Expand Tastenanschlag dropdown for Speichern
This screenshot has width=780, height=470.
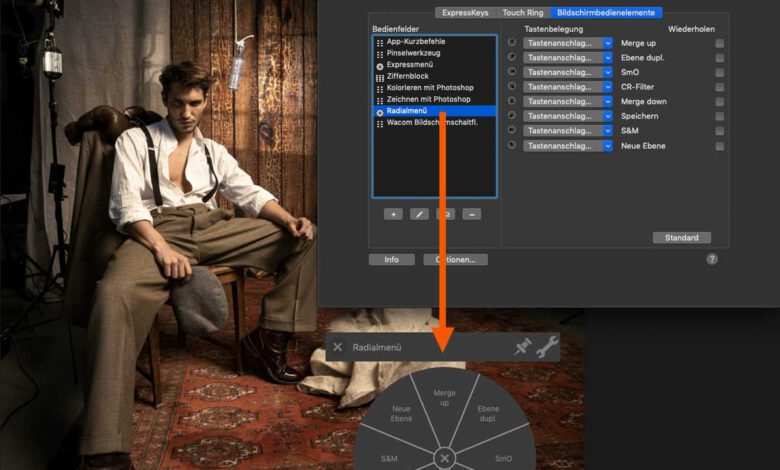click(x=567, y=116)
